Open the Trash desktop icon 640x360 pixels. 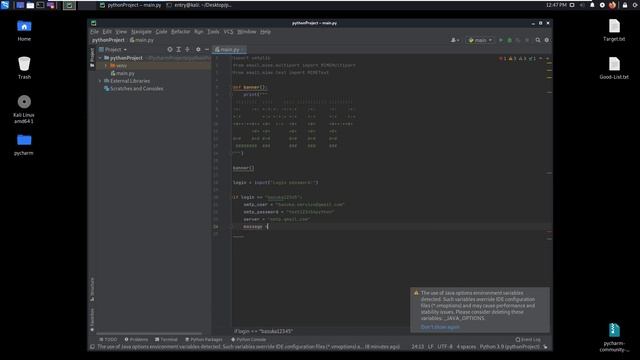(24, 68)
